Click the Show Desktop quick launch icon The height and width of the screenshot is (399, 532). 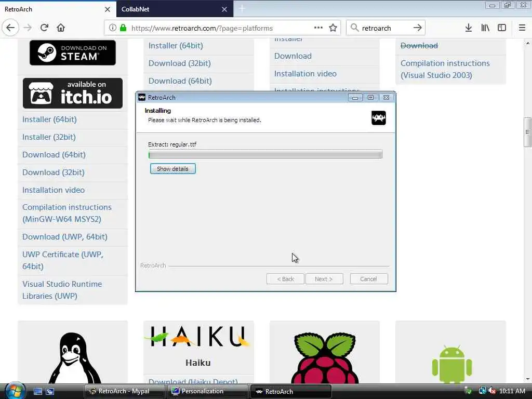point(38,391)
